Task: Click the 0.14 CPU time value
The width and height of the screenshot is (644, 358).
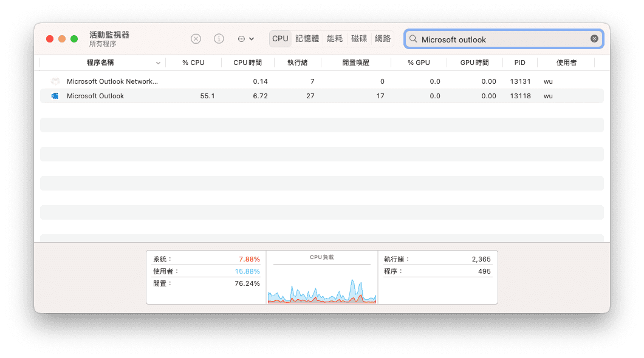Action: tap(261, 81)
